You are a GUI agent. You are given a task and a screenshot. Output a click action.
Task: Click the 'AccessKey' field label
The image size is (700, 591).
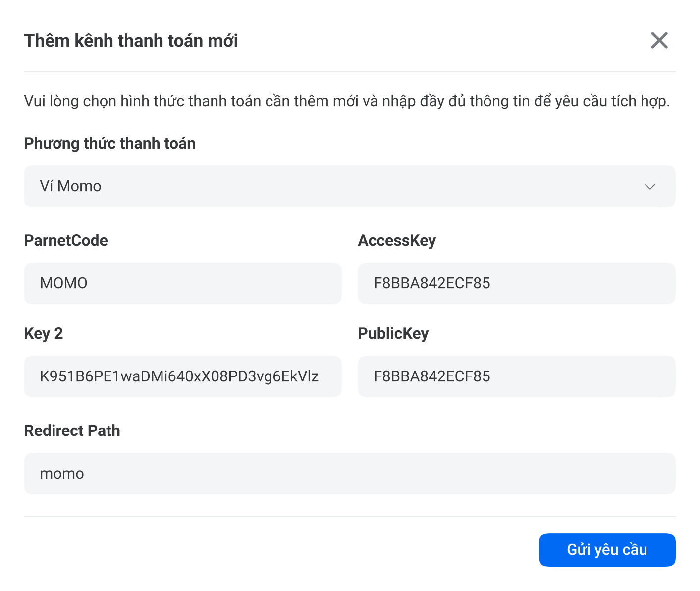pyautogui.click(x=397, y=241)
